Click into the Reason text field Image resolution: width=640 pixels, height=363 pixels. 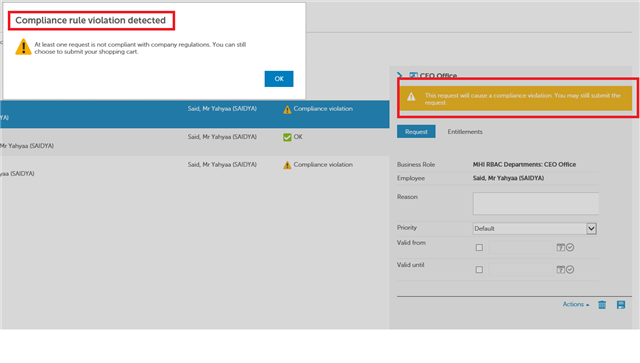point(536,203)
